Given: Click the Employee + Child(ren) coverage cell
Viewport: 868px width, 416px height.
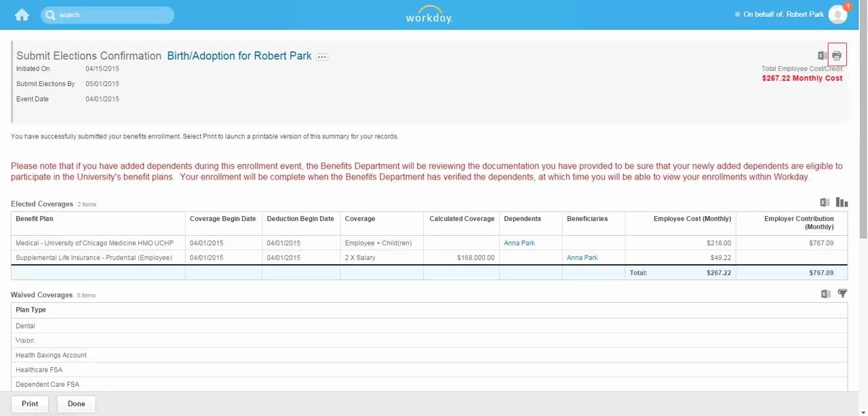Looking at the screenshot, I should 382,243.
